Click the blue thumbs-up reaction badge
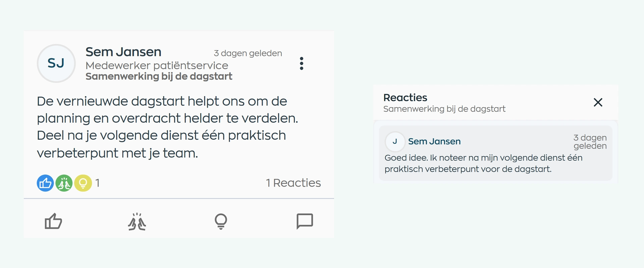Image resolution: width=644 pixels, height=268 pixels. (x=45, y=183)
